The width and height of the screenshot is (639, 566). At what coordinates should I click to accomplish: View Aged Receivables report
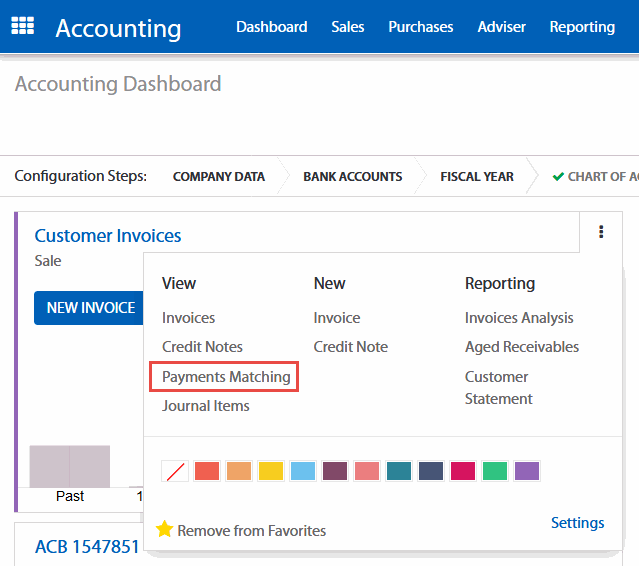521,347
